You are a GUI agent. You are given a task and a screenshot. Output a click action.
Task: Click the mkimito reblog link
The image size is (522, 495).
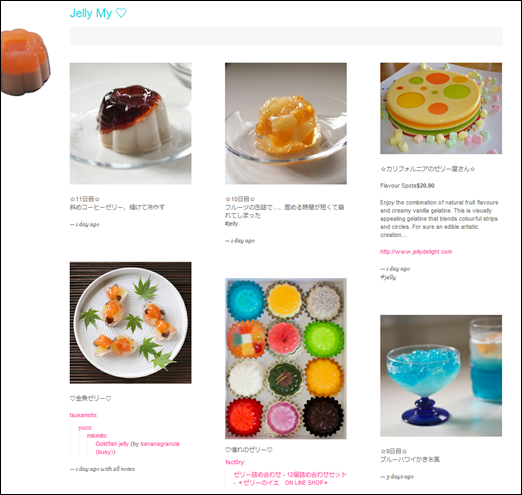coord(97,436)
